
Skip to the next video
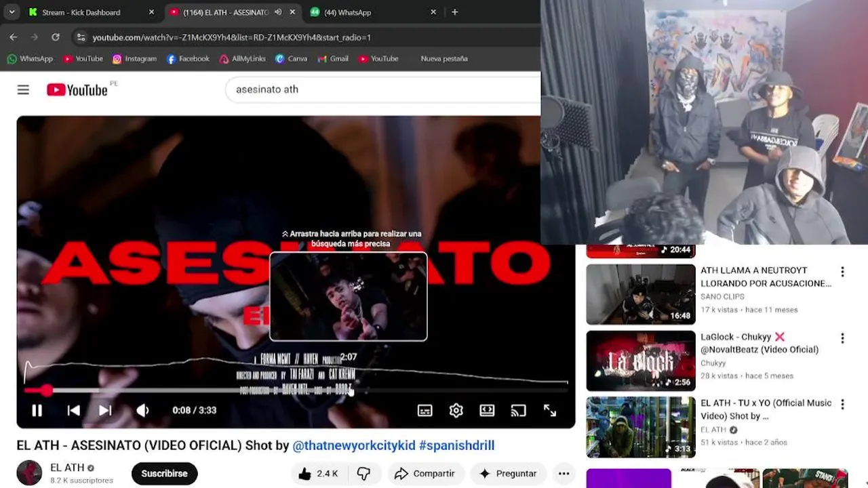(x=105, y=410)
